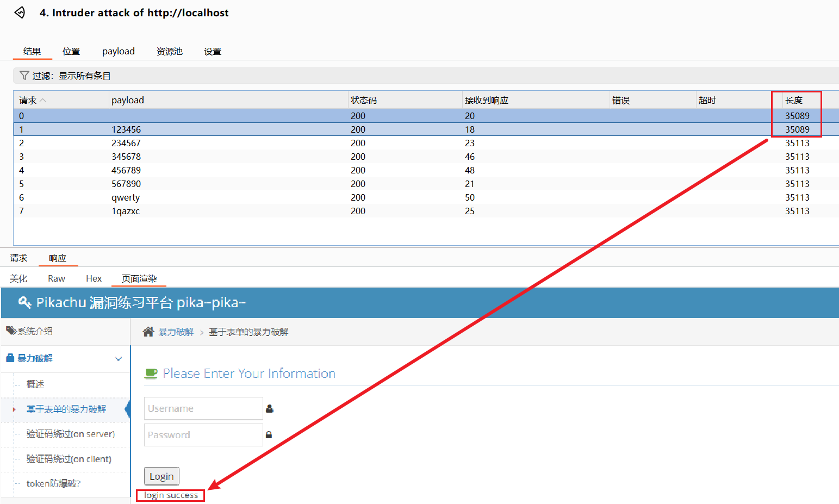Viewport: 839px width, 504px height.
Task: Select request row 0 with empty payload
Action: click(426, 116)
